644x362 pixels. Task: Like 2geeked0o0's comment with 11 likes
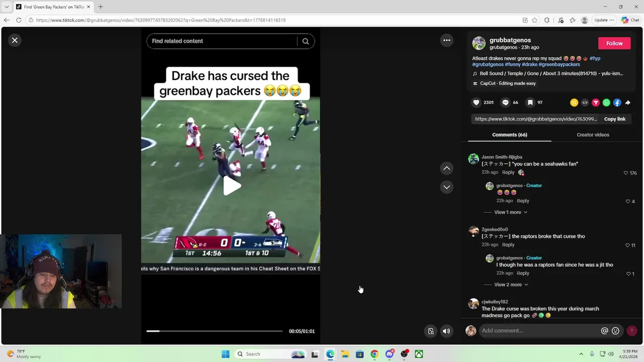[627, 245]
